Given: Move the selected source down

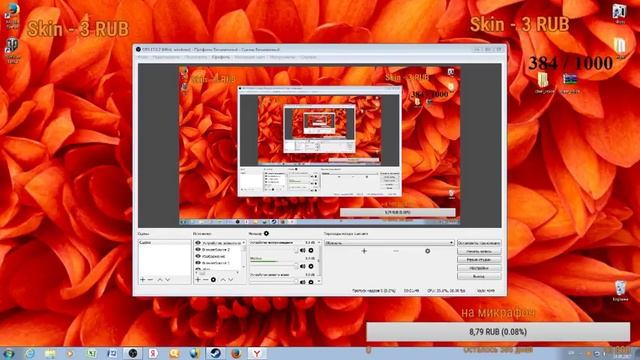Looking at the screenshot, I should (x=231, y=280).
